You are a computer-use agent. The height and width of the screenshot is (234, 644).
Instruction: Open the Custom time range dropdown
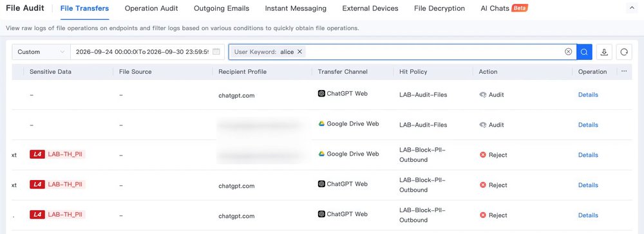[41, 52]
